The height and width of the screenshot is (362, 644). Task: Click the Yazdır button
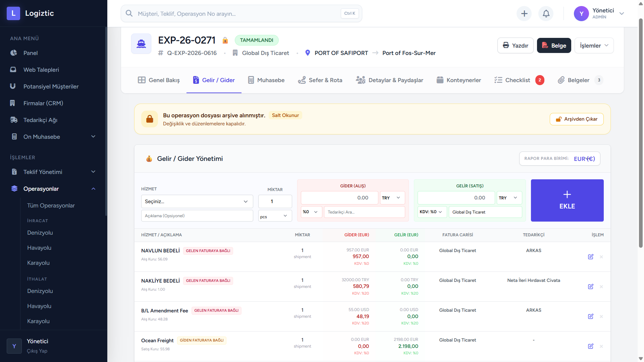pos(516,46)
